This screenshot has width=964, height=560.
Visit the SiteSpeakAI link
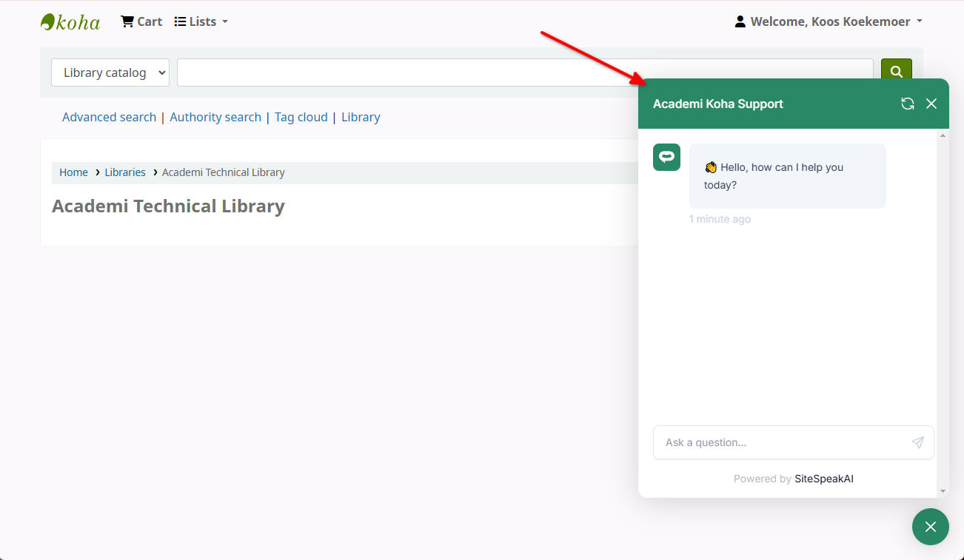click(x=823, y=479)
